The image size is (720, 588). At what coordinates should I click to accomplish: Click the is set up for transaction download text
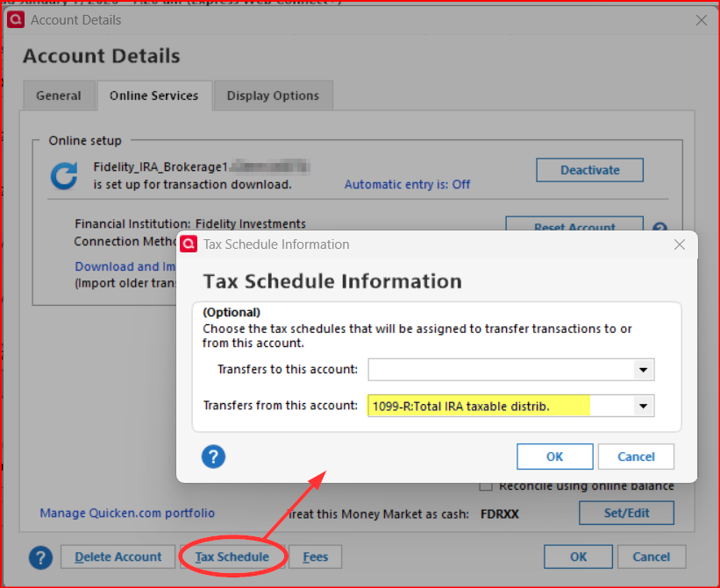click(x=192, y=184)
